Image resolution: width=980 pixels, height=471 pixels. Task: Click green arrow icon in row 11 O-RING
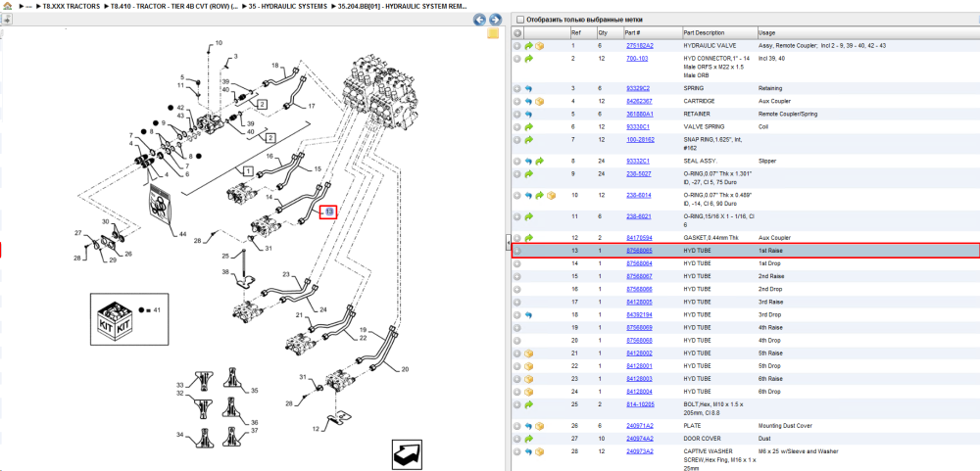coord(528,216)
